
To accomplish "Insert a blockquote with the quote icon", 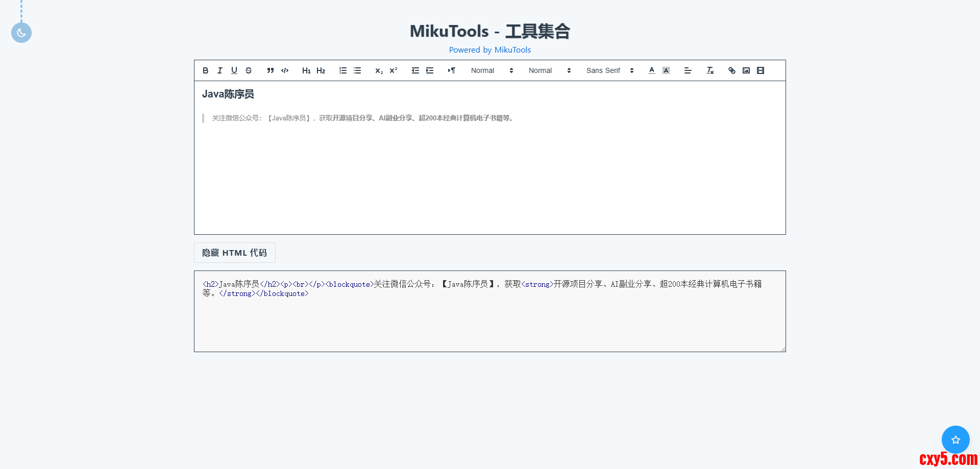I will pyautogui.click(x=271, y=70).
